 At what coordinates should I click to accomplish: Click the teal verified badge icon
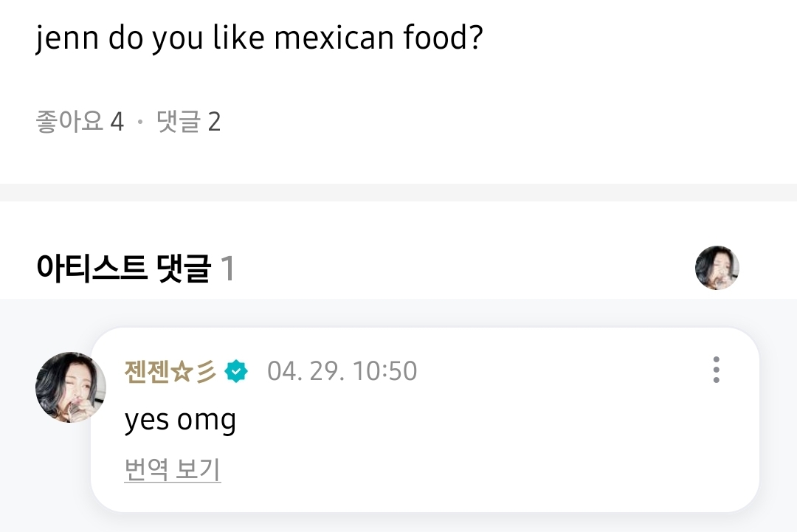[x=237, y=370]
